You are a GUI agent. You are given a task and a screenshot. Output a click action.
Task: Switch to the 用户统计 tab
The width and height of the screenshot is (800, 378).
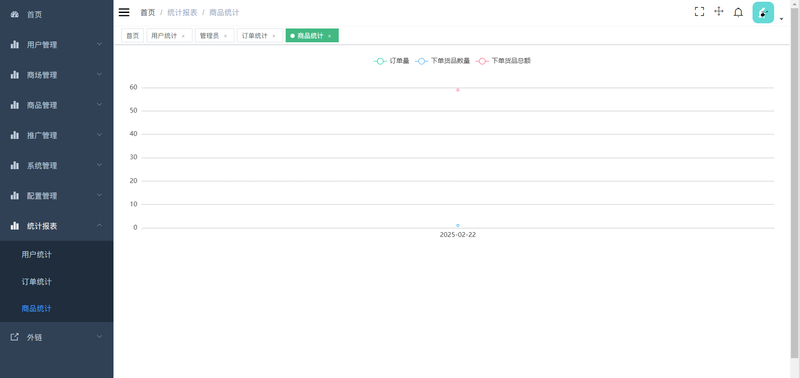[164, 36]
